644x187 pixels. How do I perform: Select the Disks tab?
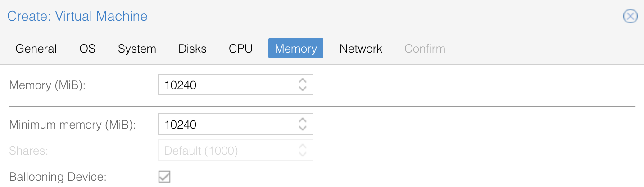coord(192,49)
